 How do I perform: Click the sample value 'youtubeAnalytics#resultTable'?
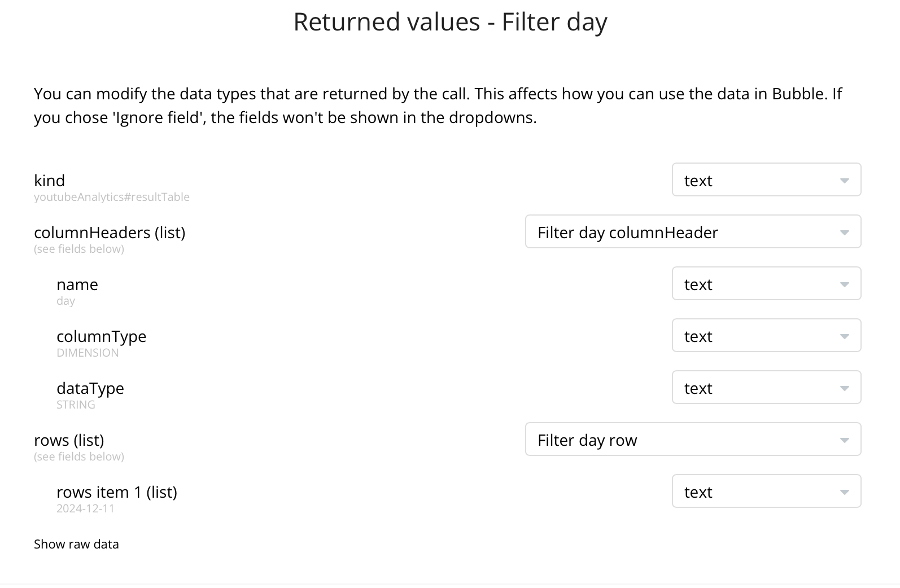point(112,197)
